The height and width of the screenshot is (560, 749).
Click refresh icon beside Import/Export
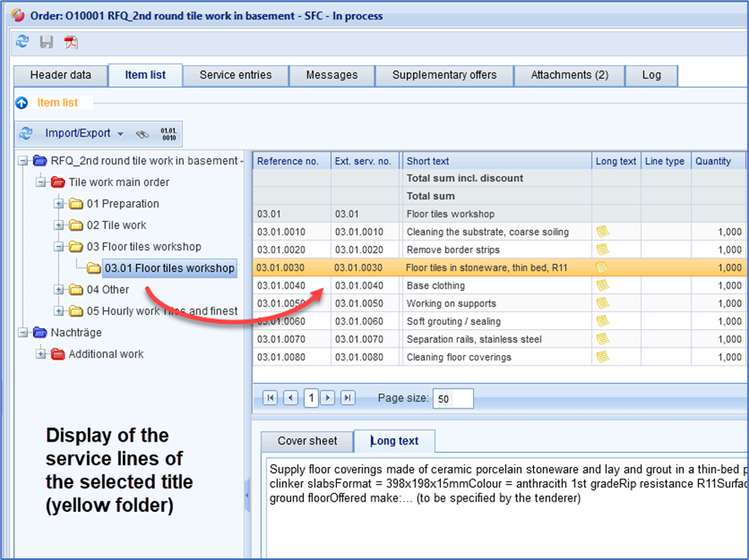tap(26, 134)
